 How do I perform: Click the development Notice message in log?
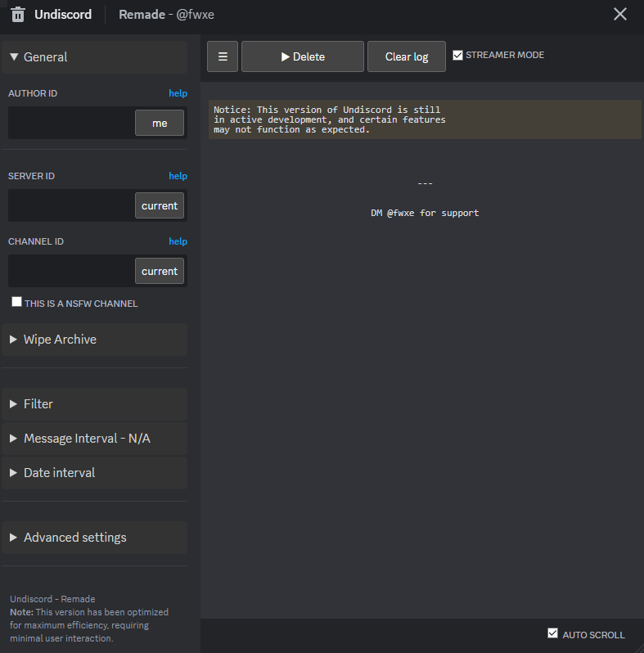point(425,119)
